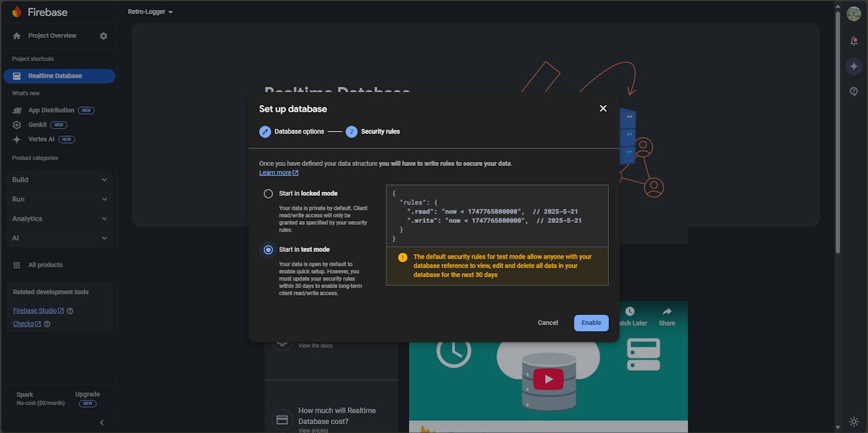The image size is (868, 433).
Task: Open the notifications bell icon
Action: tap(854, 41)
